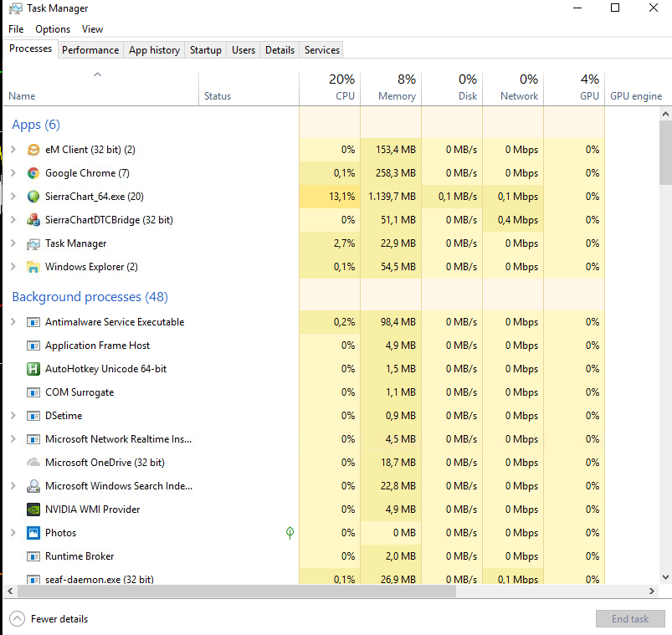The height and width of the screenshot is (635, 672).
Task: Open the Options menu
Action: (53, 29)
